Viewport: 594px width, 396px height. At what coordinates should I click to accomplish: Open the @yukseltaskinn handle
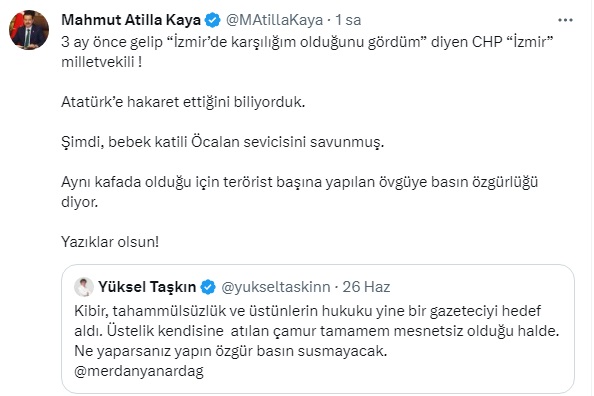(x=276, y=287)
